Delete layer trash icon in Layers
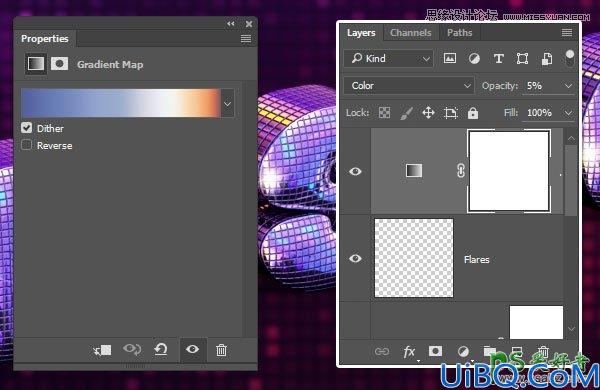 coord(543,352)
